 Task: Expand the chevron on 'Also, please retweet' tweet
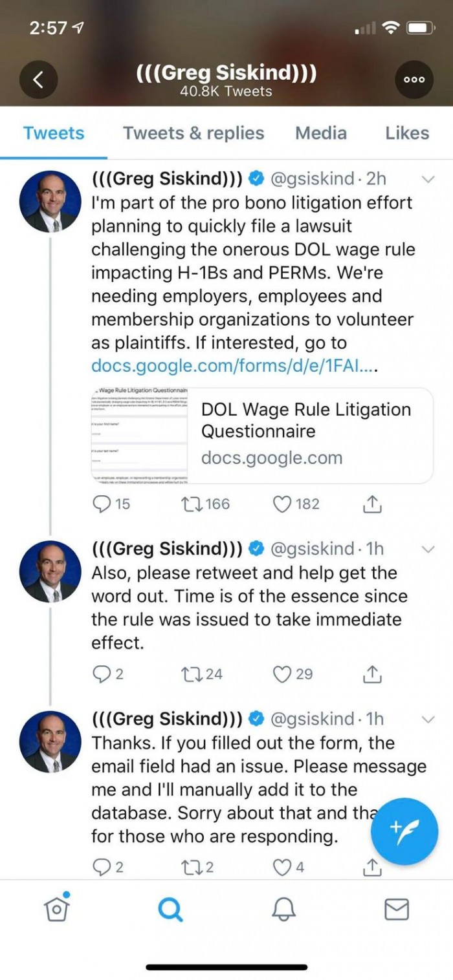pyautogui.click(x=428, y=549)
